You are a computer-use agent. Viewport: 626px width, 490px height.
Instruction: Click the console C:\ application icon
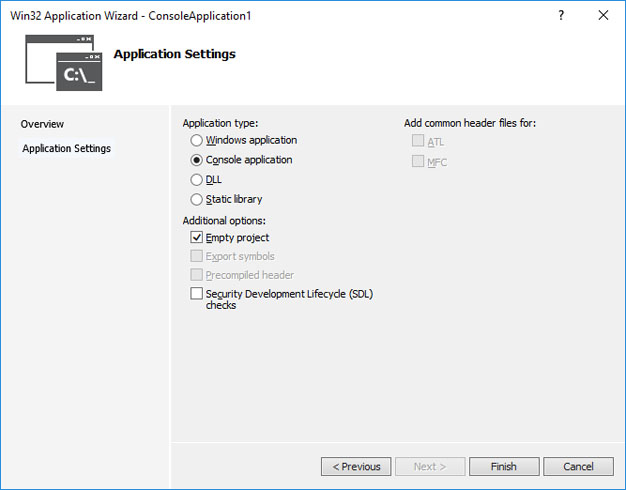pyautogui.click(x=64, y=63)
